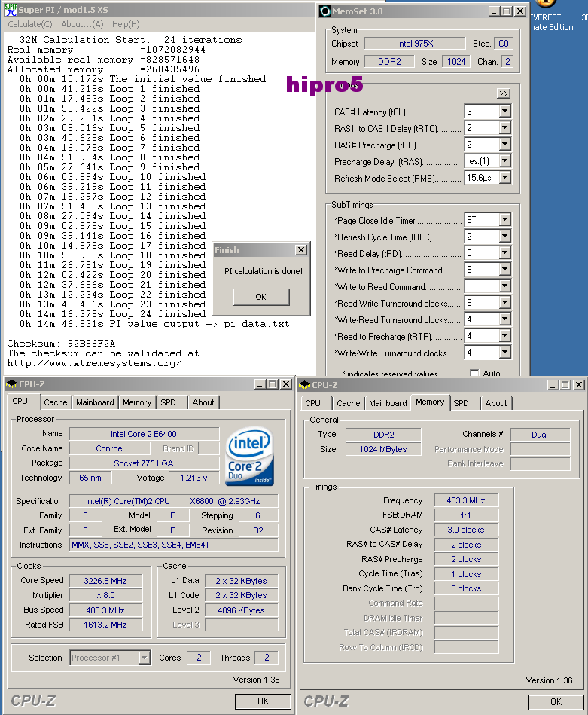The image size is (588, 715).
Task: Switch to Cache tab in right CPU-Z
Action: point(349,403)
